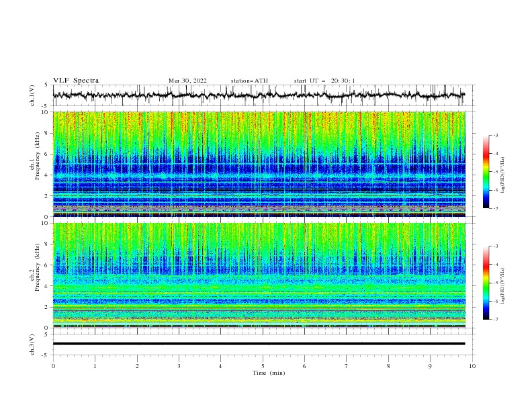The image size is (532, 411).
Task: Click time axis tick label '8'
Action: 388,366
